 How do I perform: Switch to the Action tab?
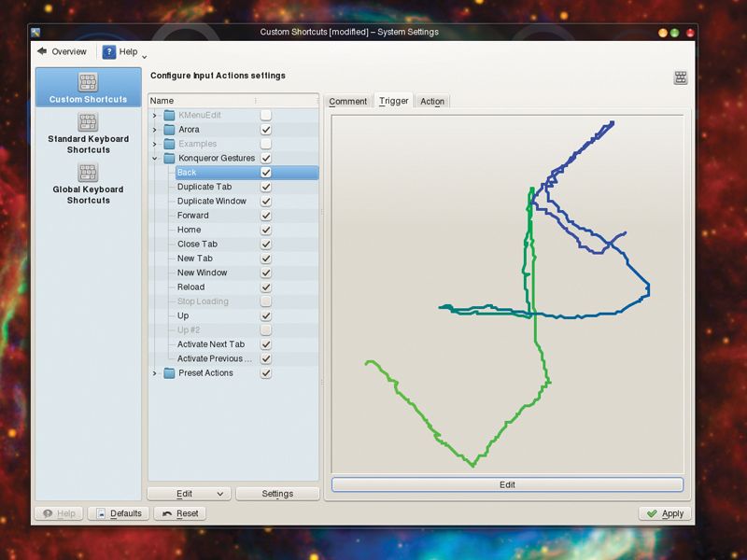431,101
